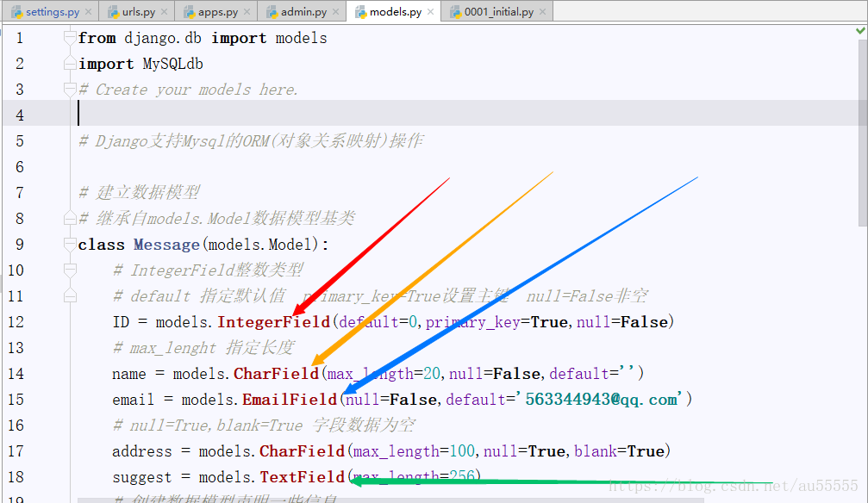Close the urls.py tab
Screen dimensions: 868x503
[165, 11]
